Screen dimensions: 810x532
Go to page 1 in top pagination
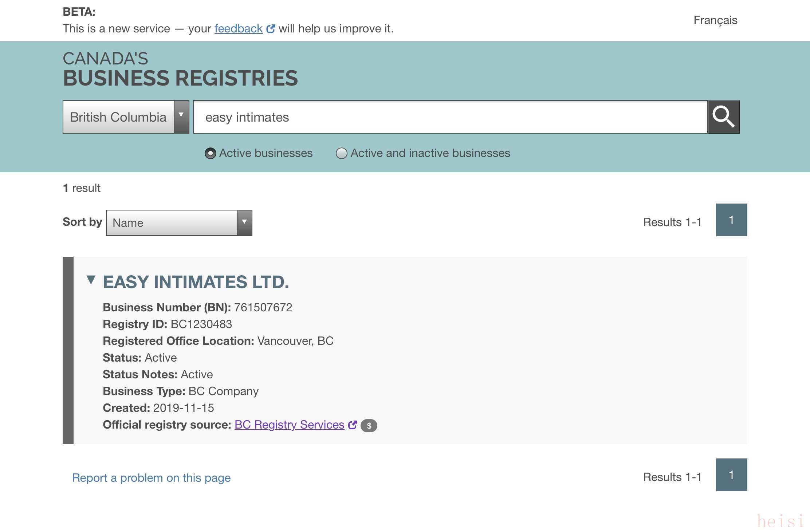point(731,220)
